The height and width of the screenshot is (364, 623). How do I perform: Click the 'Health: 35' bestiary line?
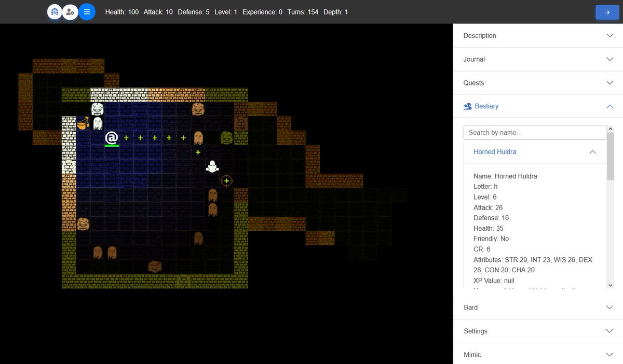489,228
